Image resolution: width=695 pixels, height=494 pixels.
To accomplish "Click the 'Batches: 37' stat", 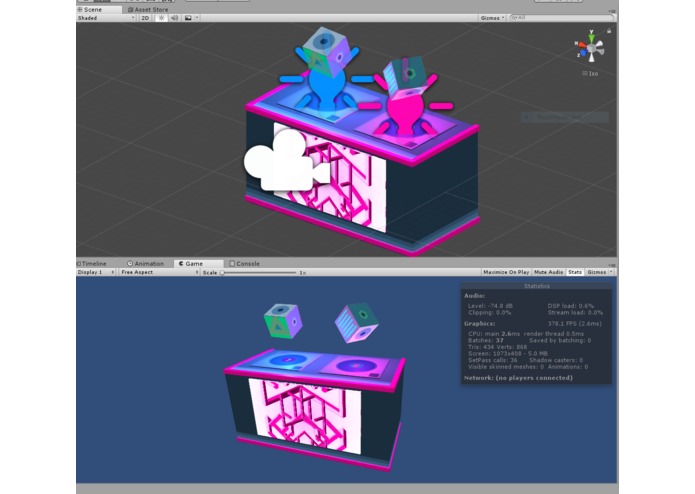I will click(486, 340).
